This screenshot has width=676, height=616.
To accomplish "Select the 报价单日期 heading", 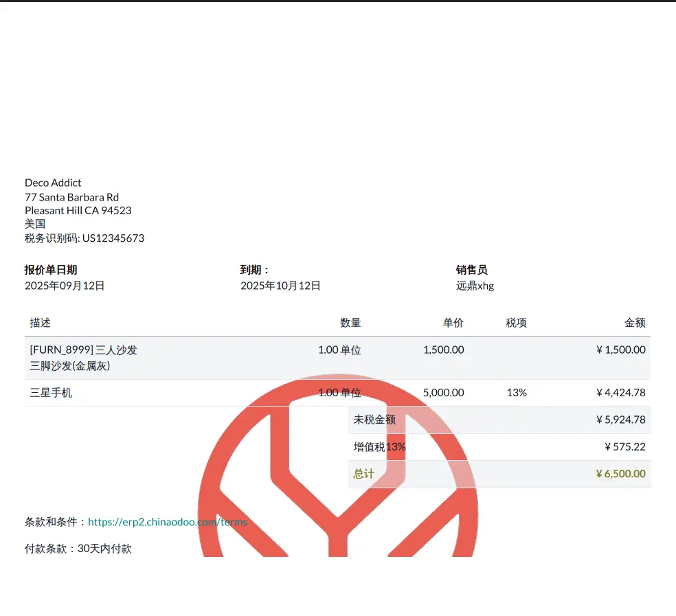I will coord(51,270).
